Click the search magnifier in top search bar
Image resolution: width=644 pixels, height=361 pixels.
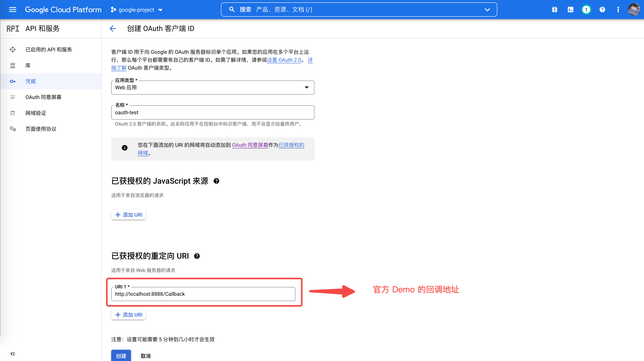click(x=232, y=9)
